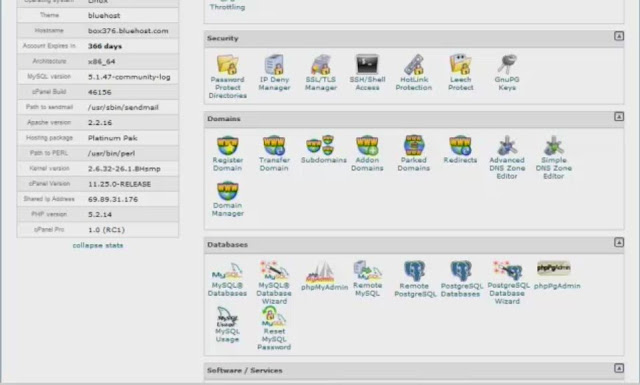Collapse the Software / Services section
Image resolution: width=640 pixels, height=385 pixels.
coord(619,368)
